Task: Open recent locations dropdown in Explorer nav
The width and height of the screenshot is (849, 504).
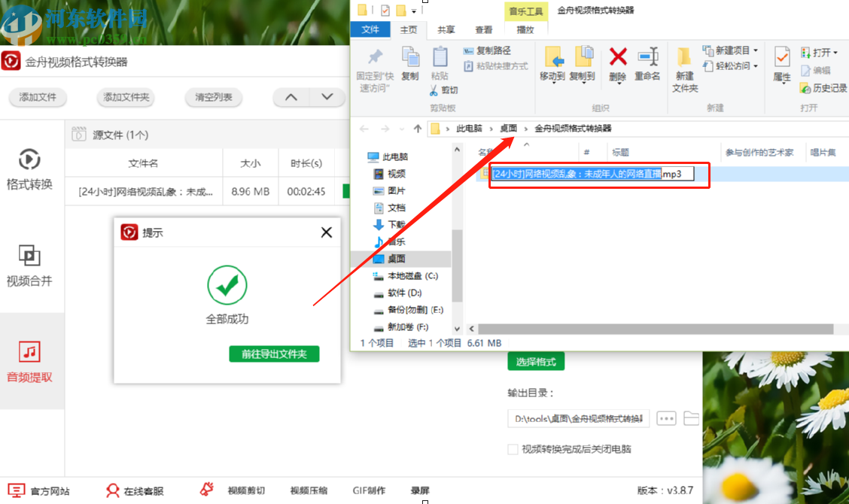Action: 401,129
